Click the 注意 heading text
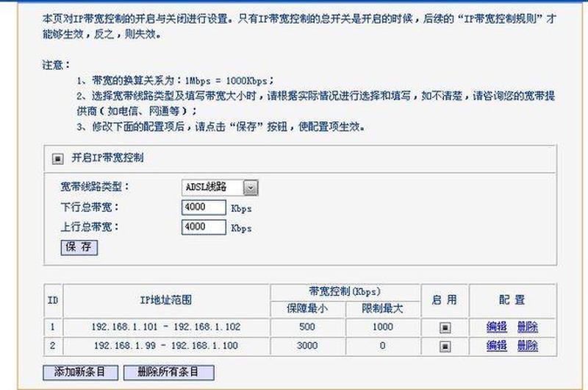 (x=57, y=65)
